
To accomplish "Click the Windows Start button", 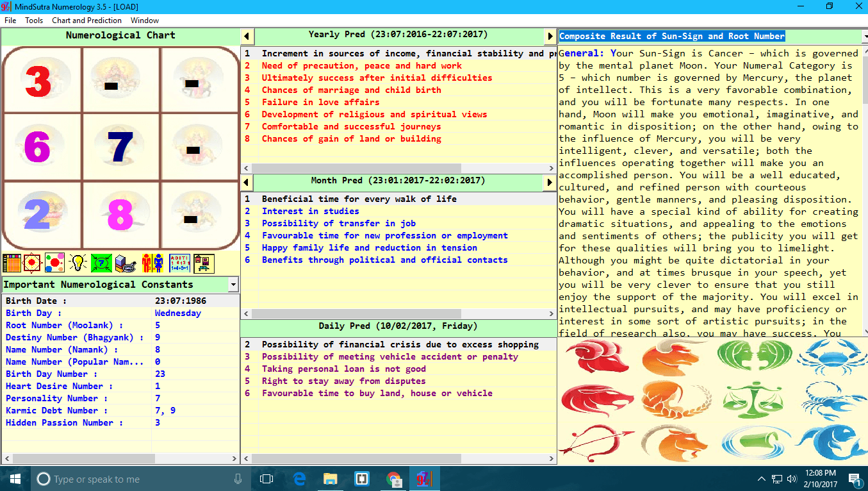I will [x=15, y=479].
